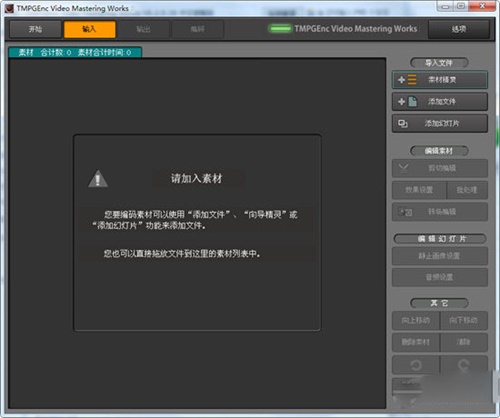Open the 选项 options button

[459, 29]
